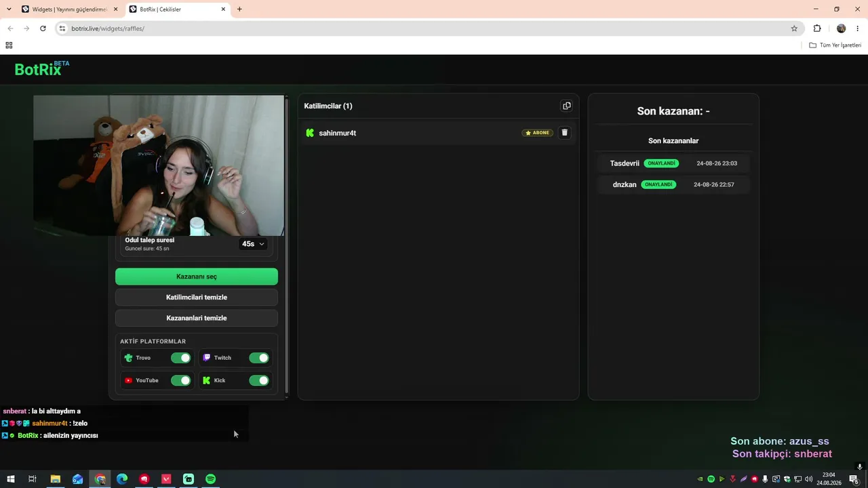868x488 pixels.
Task: Click the webcam video overlay
Action: pos(159,165)
